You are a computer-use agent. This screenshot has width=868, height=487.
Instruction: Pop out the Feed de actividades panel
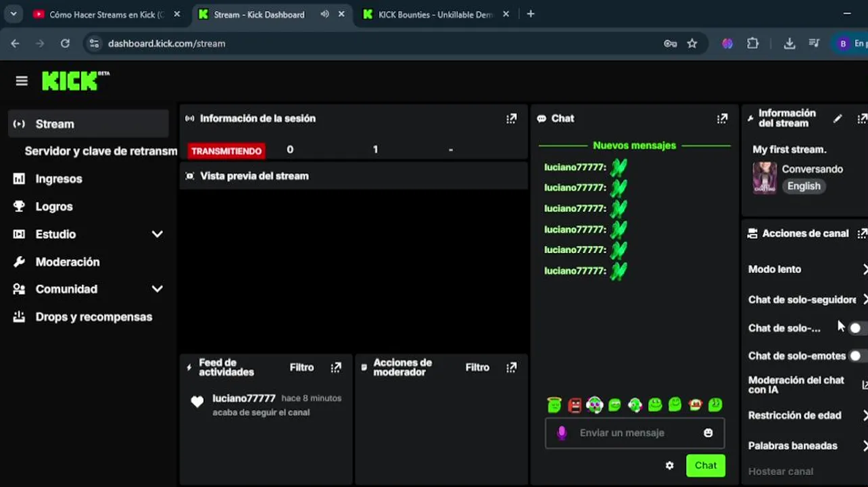[336, 367]
